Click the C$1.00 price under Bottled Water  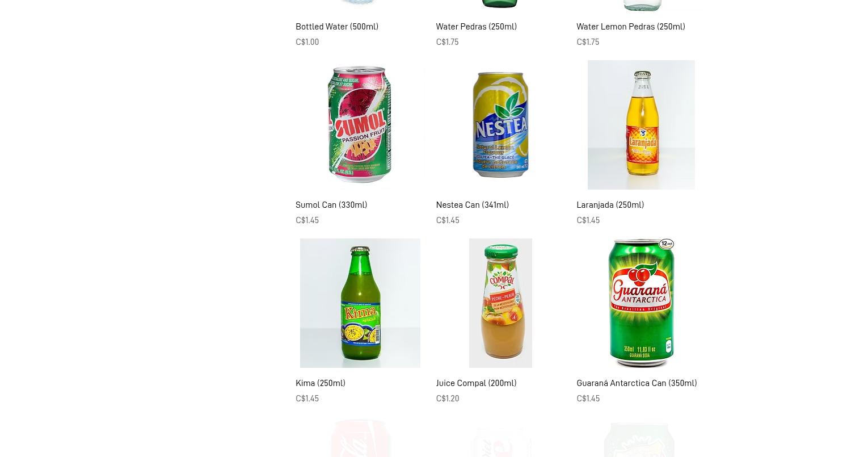(307, 42)
